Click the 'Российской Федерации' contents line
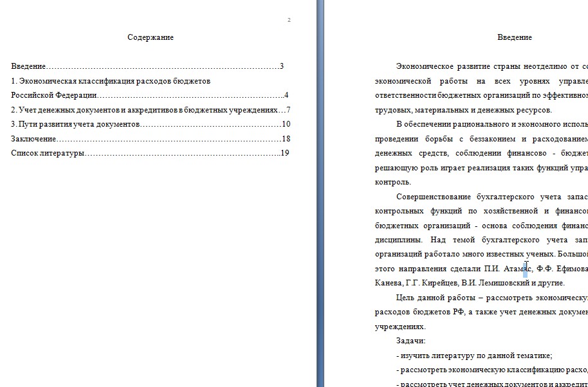This screenshot has width=588, height=387. 150,96
